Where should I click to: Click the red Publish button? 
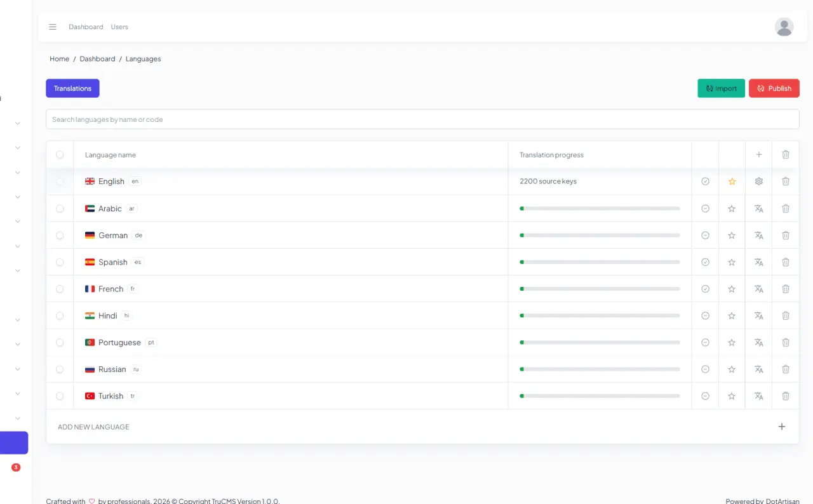click(774, 88)
